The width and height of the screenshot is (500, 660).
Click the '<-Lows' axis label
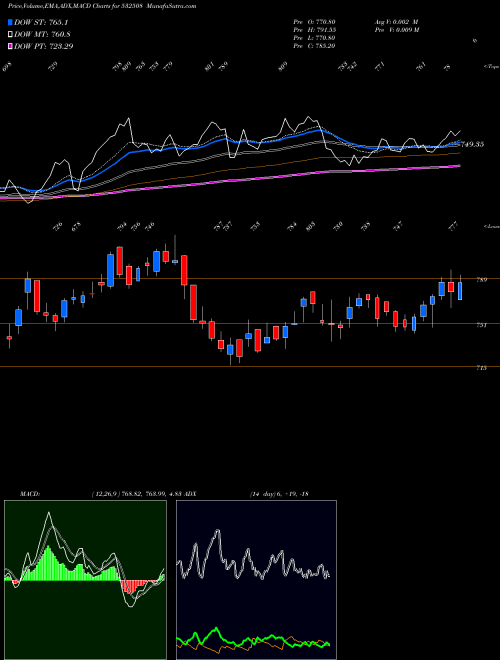pyautogui.click(x=491, y=226)
